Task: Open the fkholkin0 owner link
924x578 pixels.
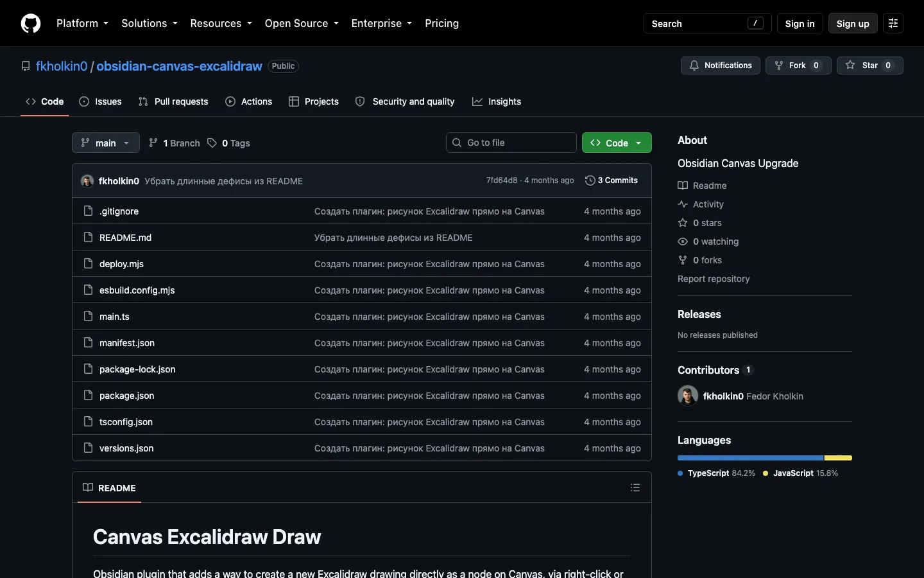Action: pos(62,66)
